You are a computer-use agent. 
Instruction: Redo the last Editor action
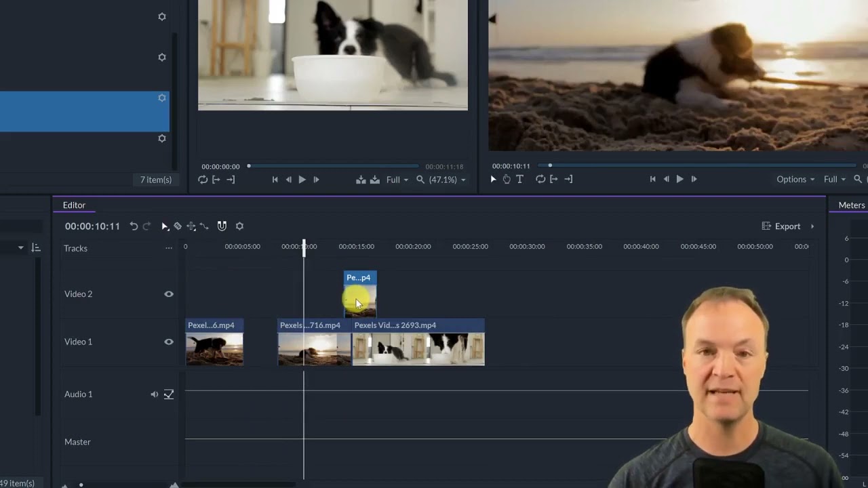click(146, 226)
